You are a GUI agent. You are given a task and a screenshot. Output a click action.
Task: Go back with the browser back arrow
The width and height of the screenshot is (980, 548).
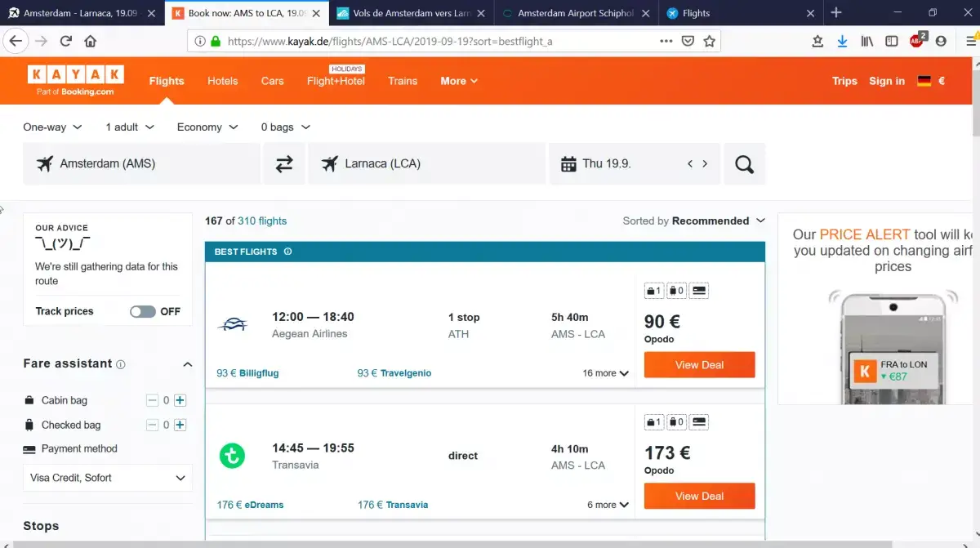(16, 41)
